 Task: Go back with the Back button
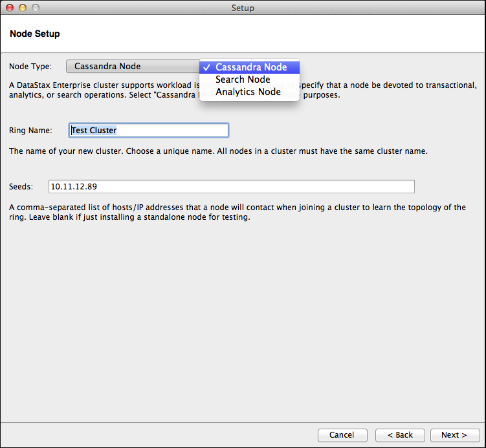click(x=400, y=435)
